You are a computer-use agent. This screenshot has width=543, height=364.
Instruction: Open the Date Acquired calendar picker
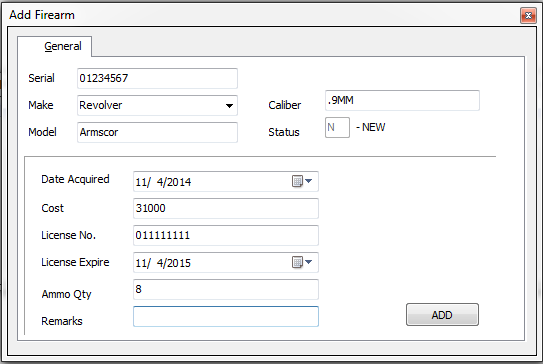coord(302,181)
